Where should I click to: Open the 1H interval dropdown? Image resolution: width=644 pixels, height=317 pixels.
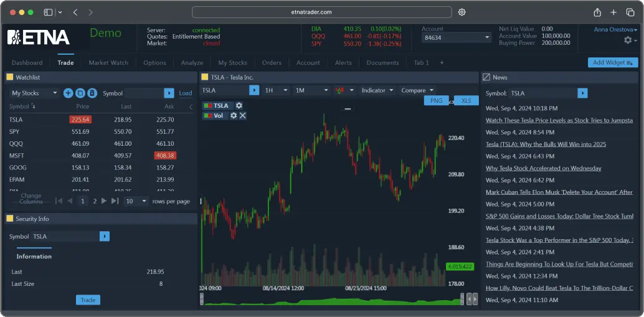tap(276, 90)
